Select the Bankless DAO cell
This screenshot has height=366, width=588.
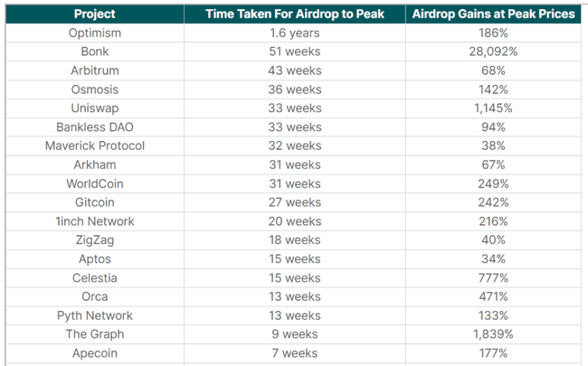(x=95, y=127)
